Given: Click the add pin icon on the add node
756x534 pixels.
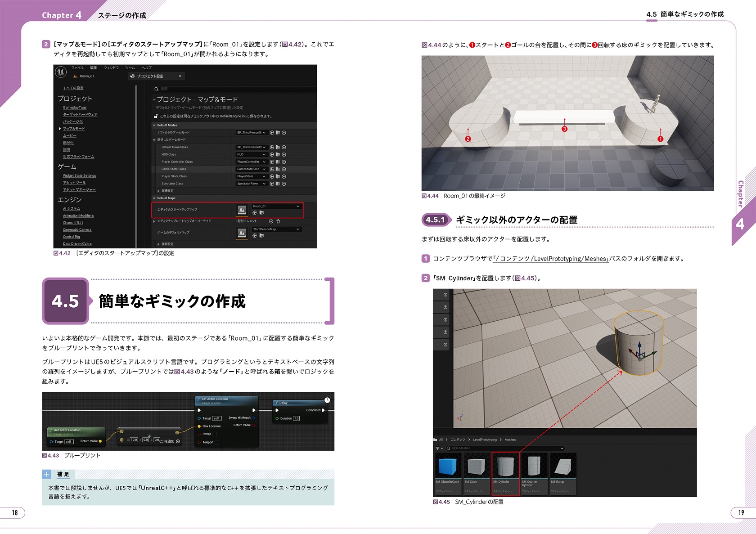Looking at the screenshot, I should (178, 441).
